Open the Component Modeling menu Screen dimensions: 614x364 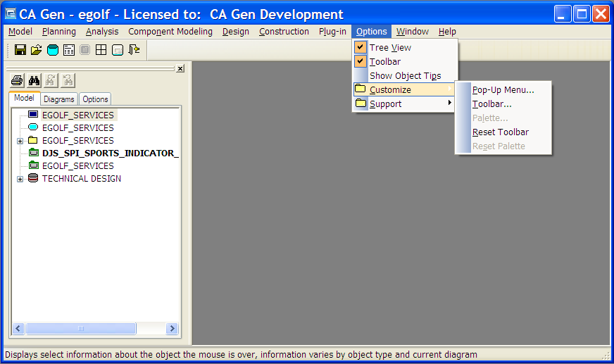pos(170,31)
